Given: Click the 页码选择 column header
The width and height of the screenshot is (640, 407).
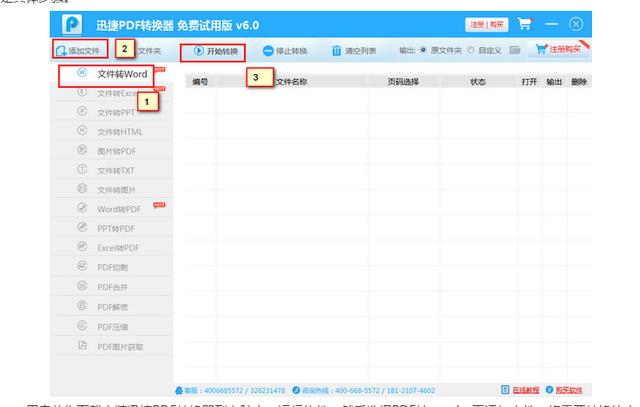Looking at the screenshot, I should 403,82.
